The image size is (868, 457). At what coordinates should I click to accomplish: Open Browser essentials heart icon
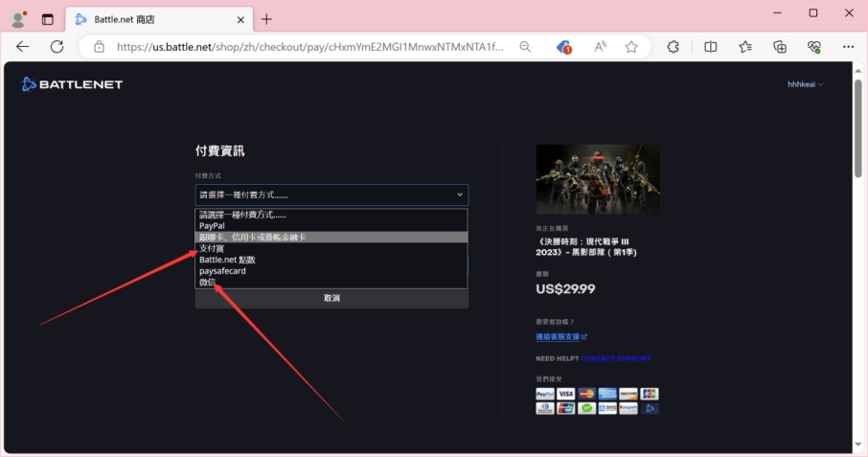pyautogui.click(x=813, y=47)
